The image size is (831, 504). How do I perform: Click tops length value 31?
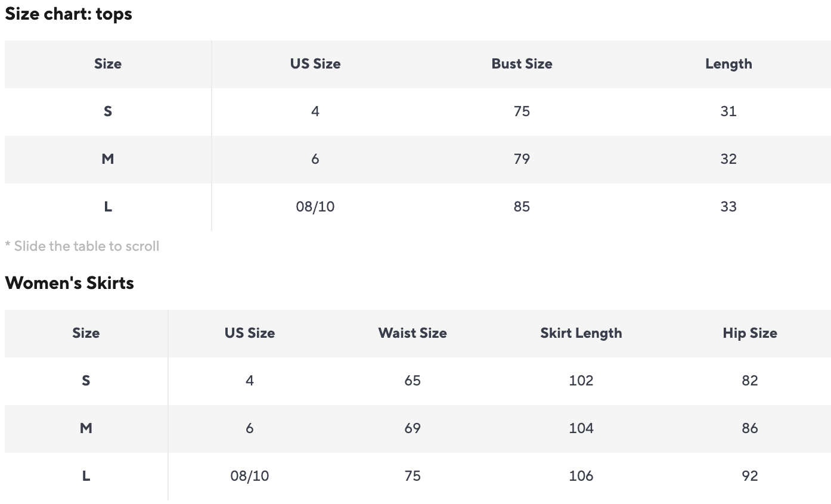728,111
